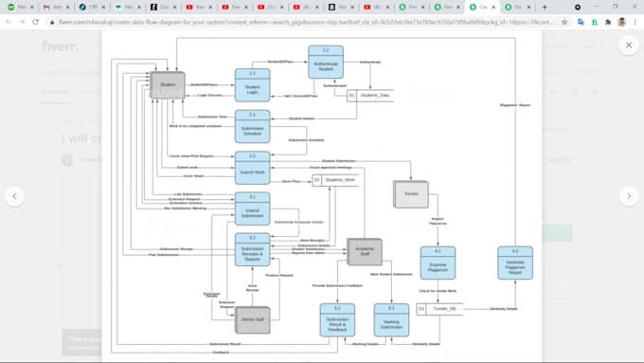Switch to the 'Ho' tab
Viewport: 644px width, 363px height.
pyautogui.click(x=341, y=7)
